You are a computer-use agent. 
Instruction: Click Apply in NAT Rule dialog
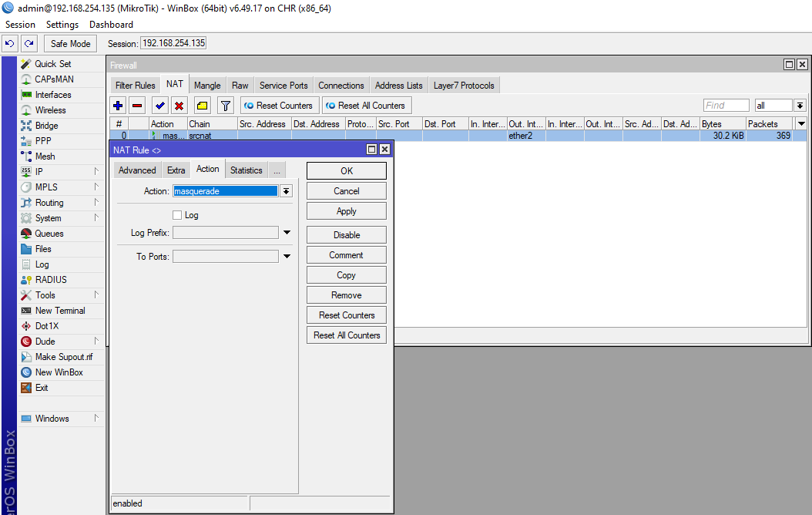[347, 211]
